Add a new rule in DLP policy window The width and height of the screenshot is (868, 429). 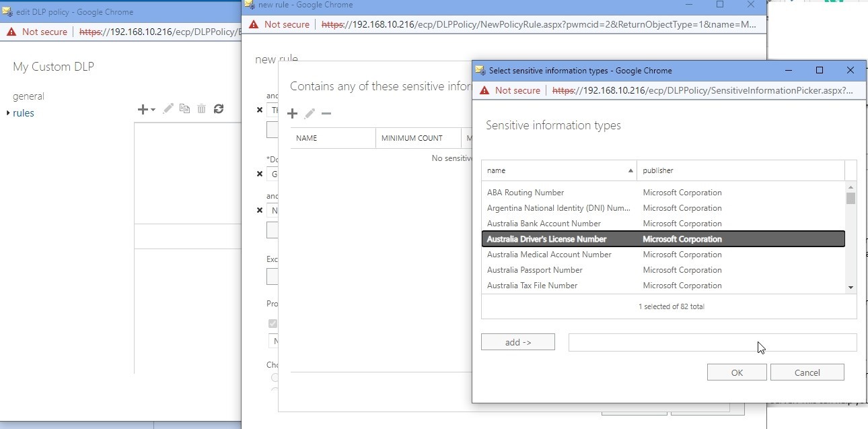[x=142, y=109]
